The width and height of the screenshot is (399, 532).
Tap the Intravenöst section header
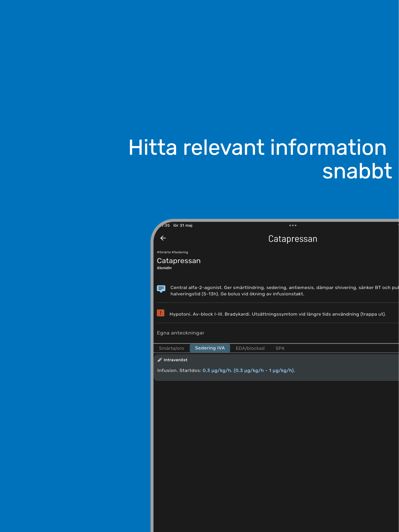point(175,360)
